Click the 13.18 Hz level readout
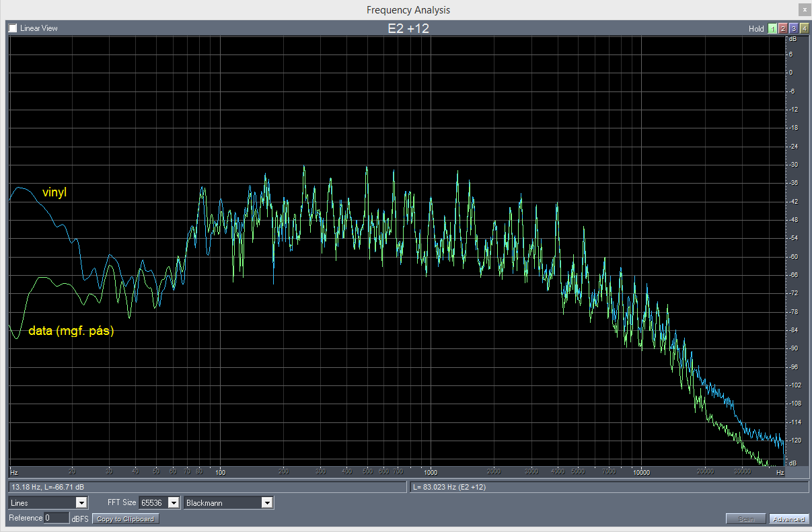Image resolution: width=812 pixels, height=532 pixels. (207, 486)
